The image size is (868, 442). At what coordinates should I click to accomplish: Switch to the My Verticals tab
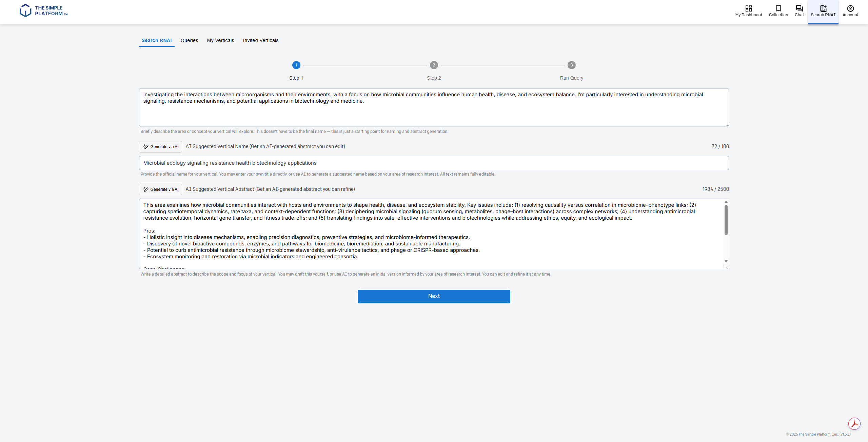coord(220,40)
